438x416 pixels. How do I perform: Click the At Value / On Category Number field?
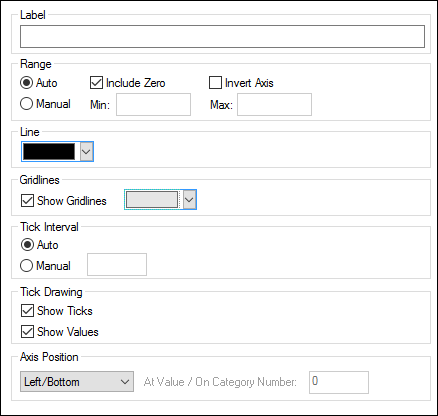pos(339,382)
